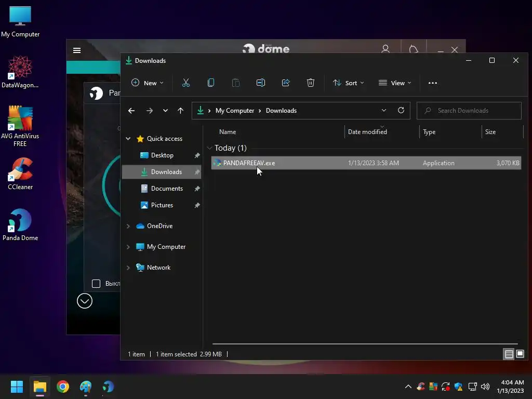This screenshot has width=532, height=399.
Task: Click the horizontal scrollbar in file list
Action: point(365,344)
